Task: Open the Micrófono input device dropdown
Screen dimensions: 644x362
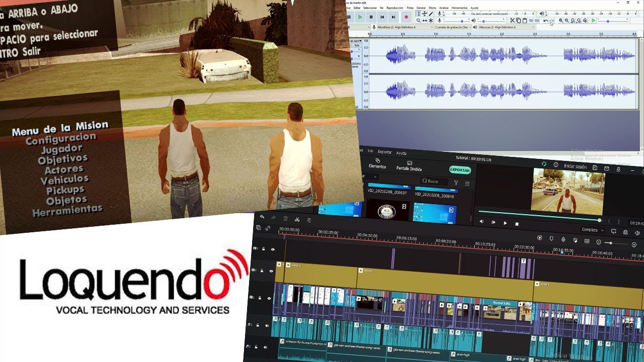Action: click(x=405, y=27)
